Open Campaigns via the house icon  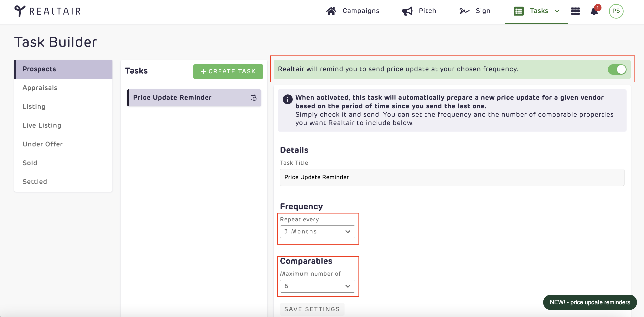click(331, 11)
